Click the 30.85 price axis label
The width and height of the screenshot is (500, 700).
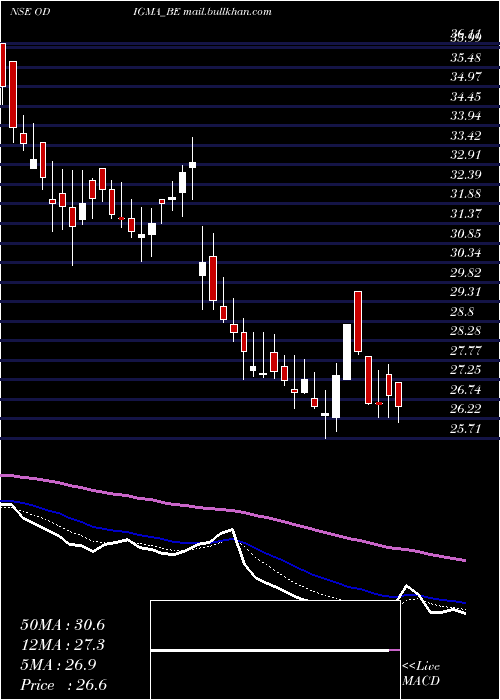tap(466, 233)
